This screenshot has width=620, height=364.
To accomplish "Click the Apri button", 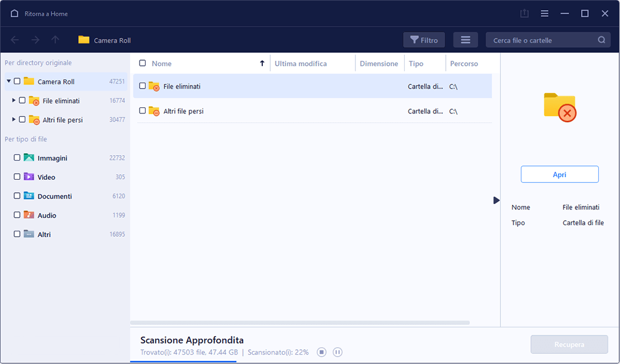I will [559, 174].
